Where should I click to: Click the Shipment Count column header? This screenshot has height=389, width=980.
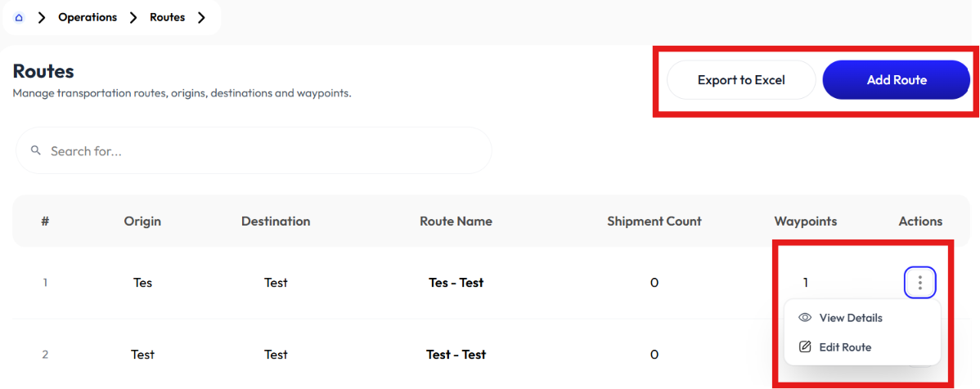(x=654, y=221)
